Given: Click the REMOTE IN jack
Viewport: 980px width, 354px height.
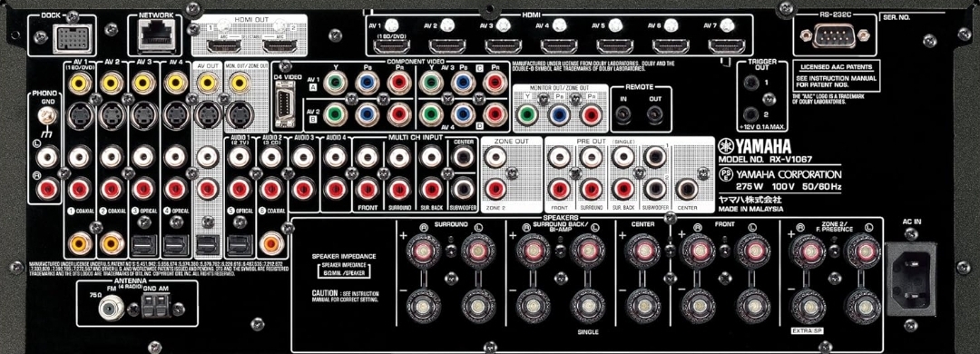Looking at the screenshot, I should [623, 113].
